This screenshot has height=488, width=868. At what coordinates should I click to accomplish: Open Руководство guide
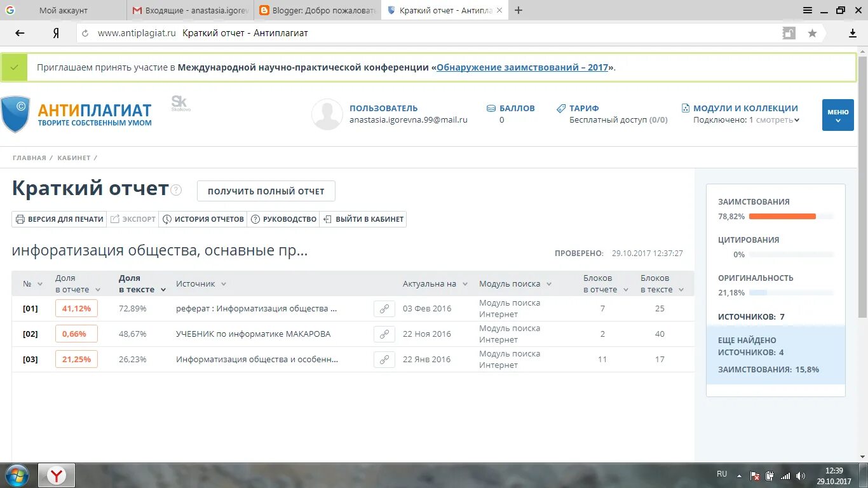click(283, 219)
